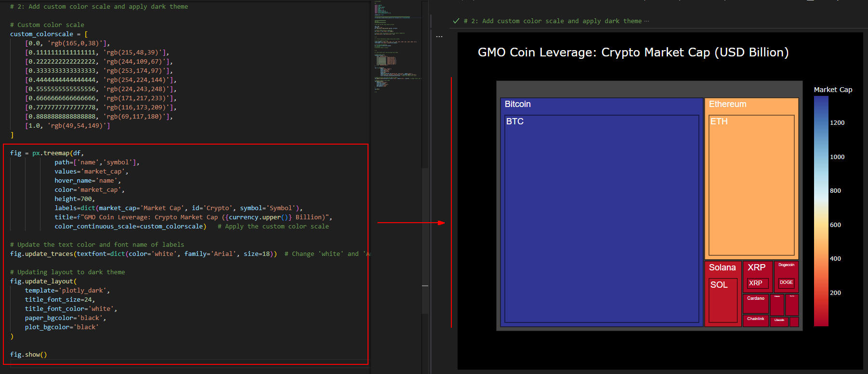Click the editor vertical scrollbar
Viewport: 868px width, 374px height.
[x=425, y=241]
